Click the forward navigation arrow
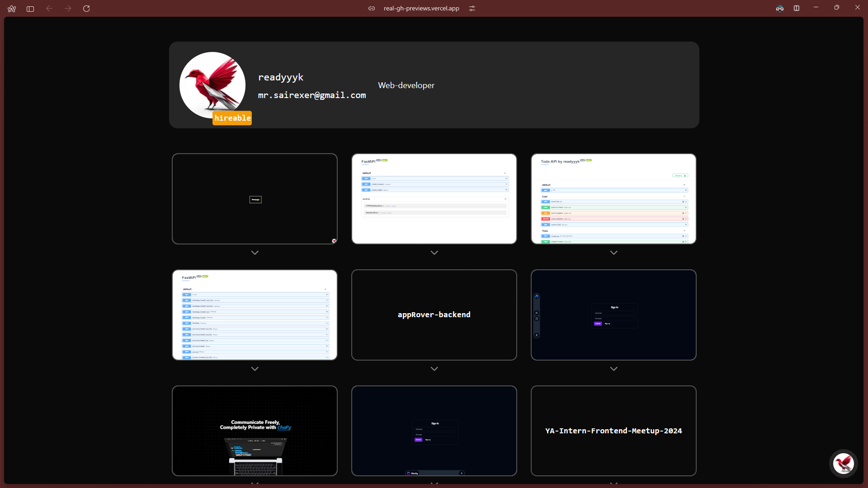868x488 pixels. click(x=68, y=9)
